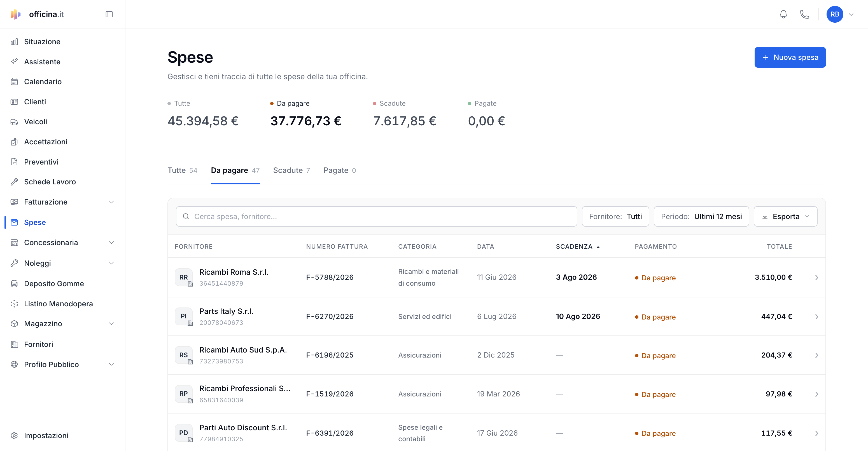868x451 pixels.
Task: Open Ricambi Roma S.r.l. row chevron
Action: point(816,278)
